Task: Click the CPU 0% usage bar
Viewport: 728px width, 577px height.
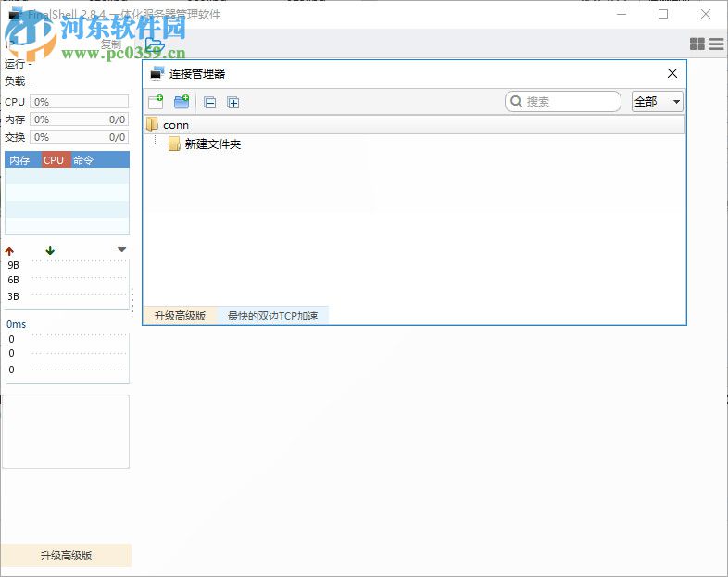Action: (79, 102)
